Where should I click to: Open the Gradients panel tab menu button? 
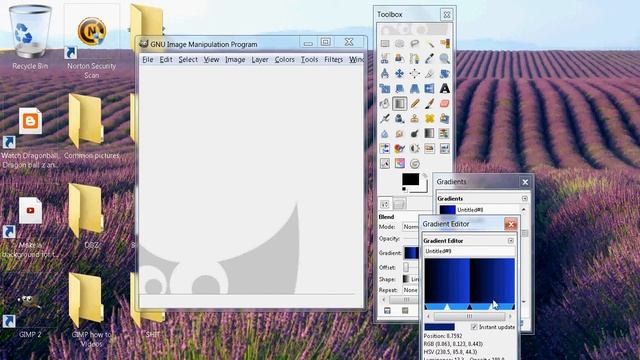click(524, 198)
